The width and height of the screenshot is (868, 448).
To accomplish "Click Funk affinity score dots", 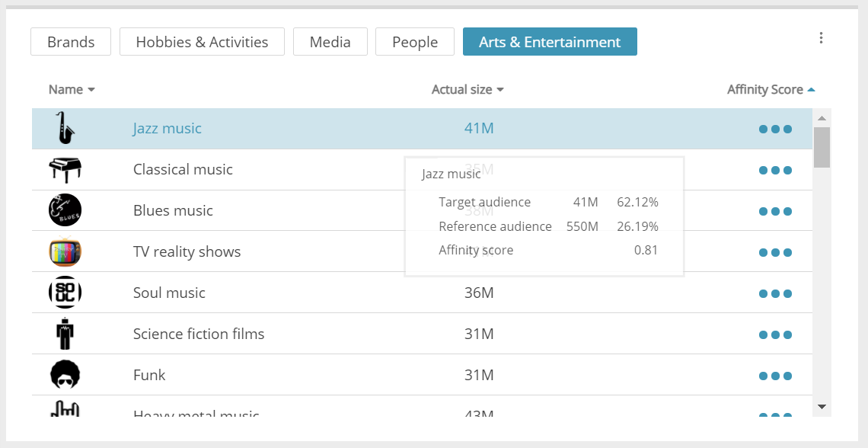I will pos(775,376).
